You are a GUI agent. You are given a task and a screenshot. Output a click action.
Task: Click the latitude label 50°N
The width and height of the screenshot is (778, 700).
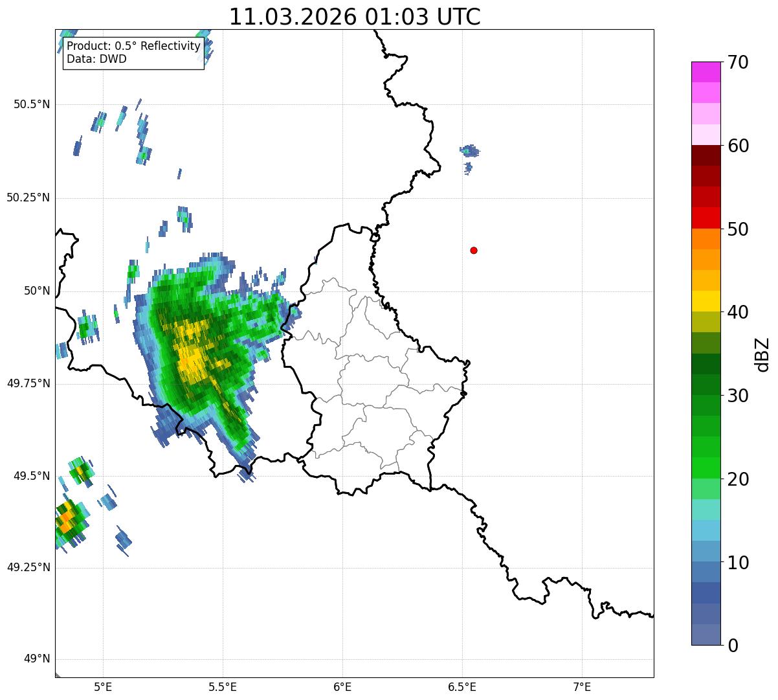[37, 291]
